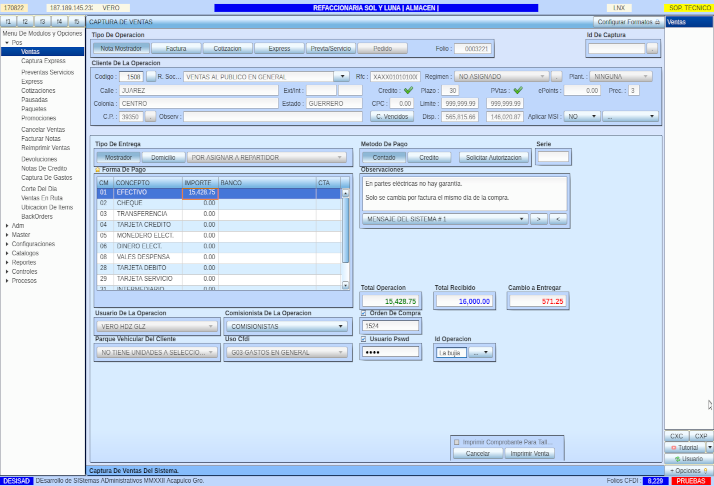
Task: Toggle Imprimir Comprobante Para Tall checkbox
Action: 457,442
